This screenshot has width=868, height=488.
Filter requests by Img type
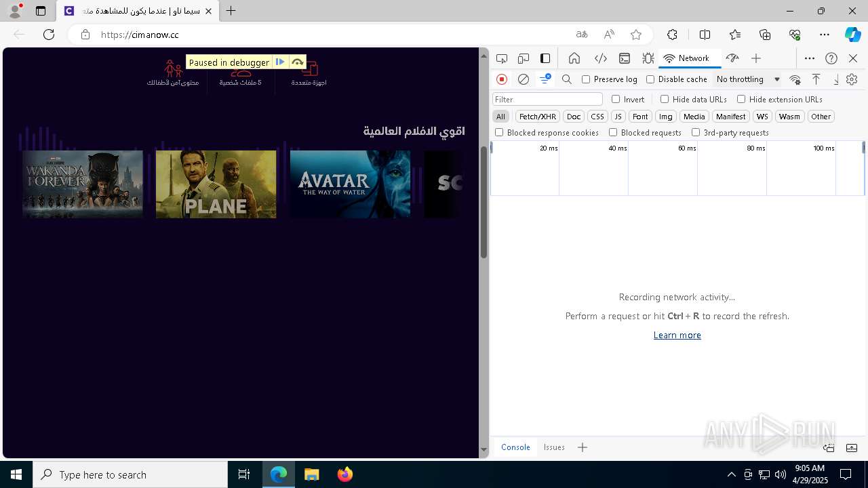pos(666,117)
